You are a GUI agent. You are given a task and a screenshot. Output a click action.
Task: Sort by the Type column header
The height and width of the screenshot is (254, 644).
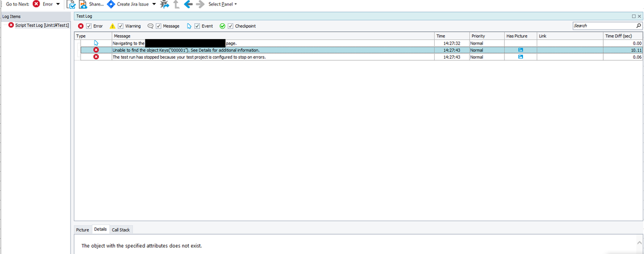pos(93,36)
